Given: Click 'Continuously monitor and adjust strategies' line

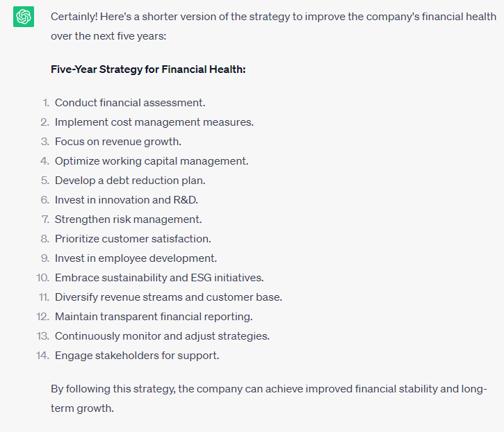Looking at the screenshot, I should tap(162, 336).
